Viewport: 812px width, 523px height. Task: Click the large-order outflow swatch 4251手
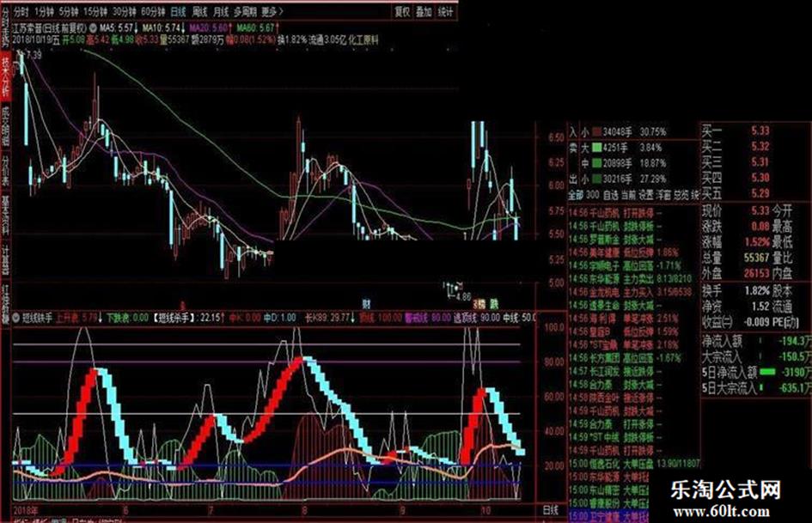point(596,148)
